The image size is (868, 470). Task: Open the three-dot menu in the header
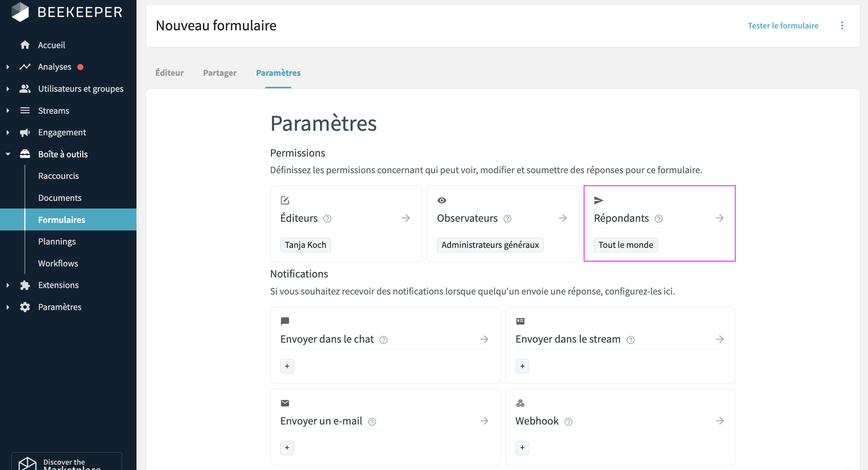[x=842, y=25]
